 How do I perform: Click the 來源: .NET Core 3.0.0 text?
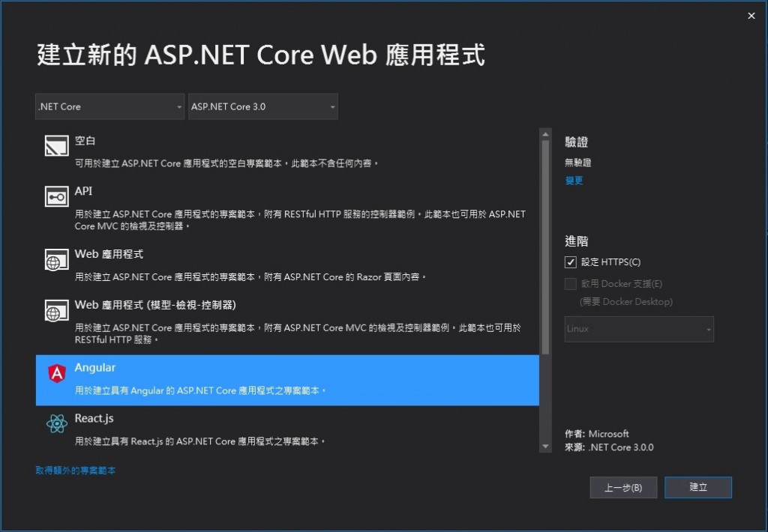[609, 447]
